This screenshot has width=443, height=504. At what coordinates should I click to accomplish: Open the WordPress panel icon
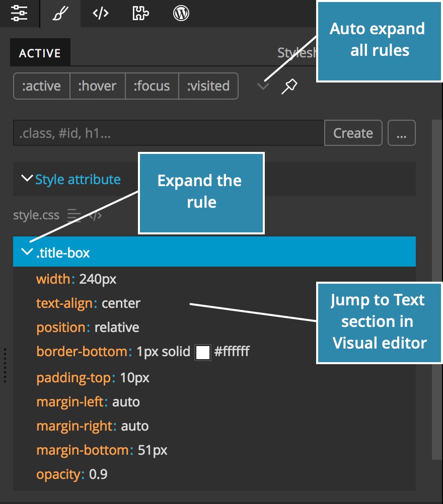click(x=180, y=14)
